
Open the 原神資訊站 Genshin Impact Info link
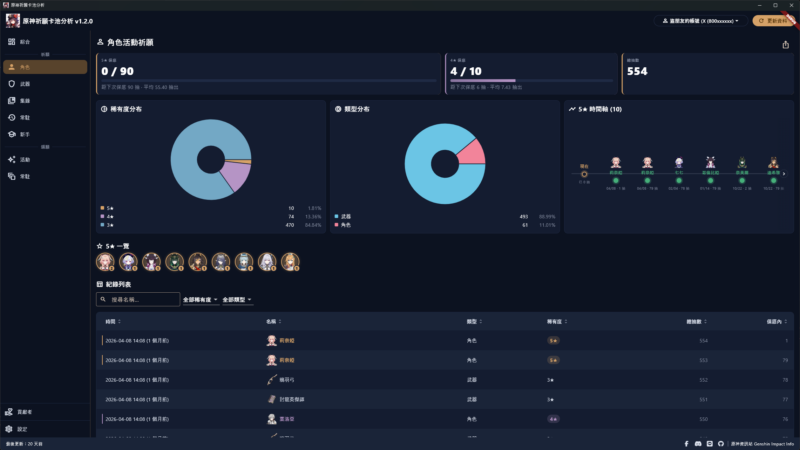point(762,444)
